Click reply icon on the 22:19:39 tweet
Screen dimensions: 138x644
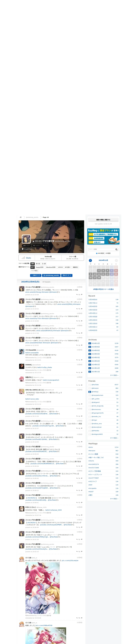tap(77, 295)
